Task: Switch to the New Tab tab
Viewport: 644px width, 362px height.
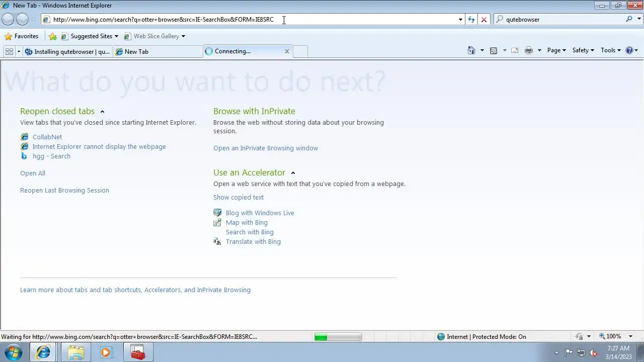Action: pos(157,51)
